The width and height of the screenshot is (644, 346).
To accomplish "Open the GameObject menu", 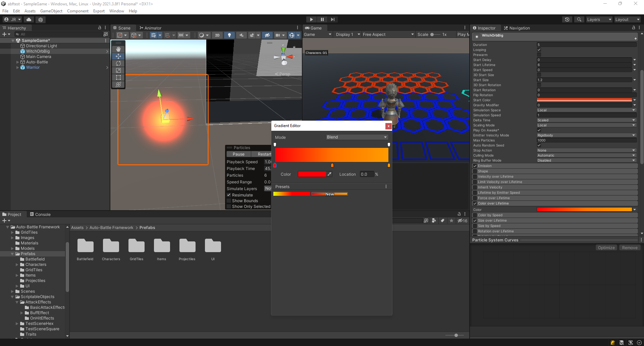I will click(x=51, y=11).
